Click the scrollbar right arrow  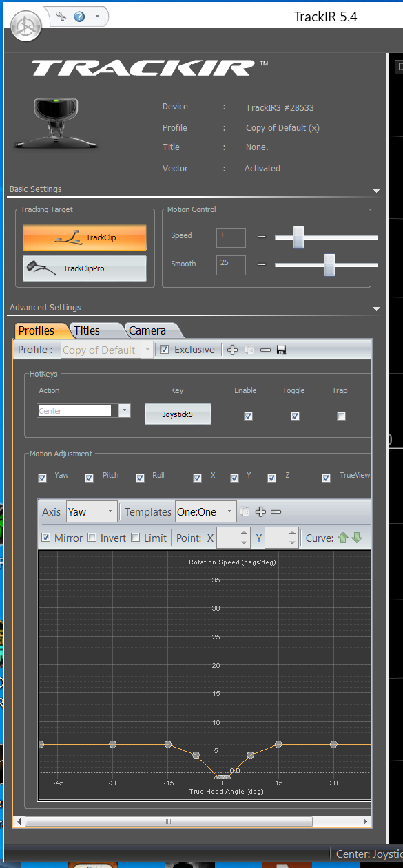point(366,822)
